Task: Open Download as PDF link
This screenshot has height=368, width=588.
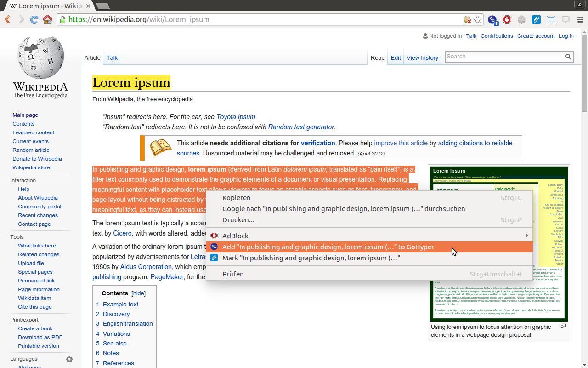Action: coord(40,337)
